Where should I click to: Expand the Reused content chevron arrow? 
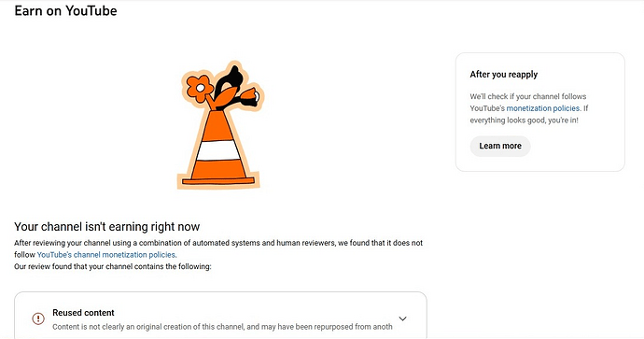click(x=402, y=318)
